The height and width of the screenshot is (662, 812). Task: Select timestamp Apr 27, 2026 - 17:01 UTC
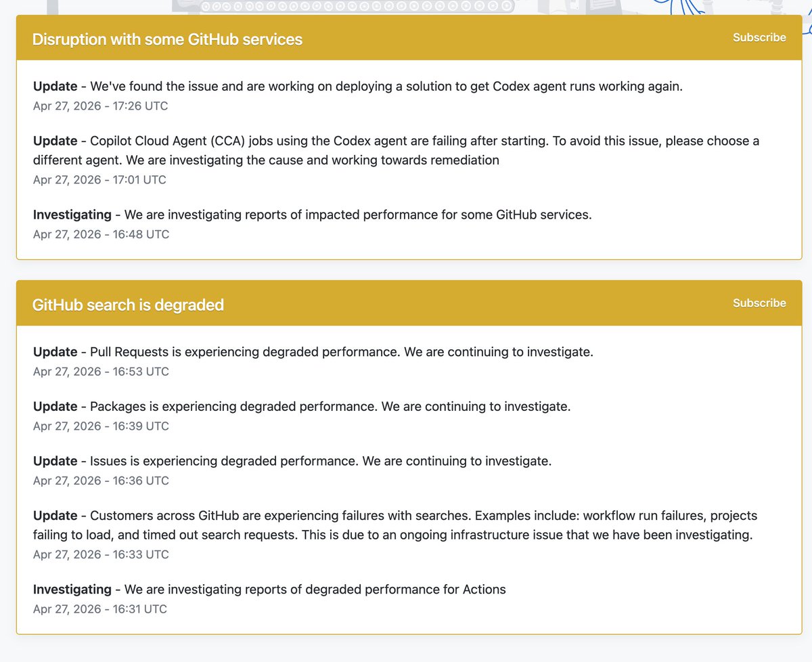pos(99,179)
